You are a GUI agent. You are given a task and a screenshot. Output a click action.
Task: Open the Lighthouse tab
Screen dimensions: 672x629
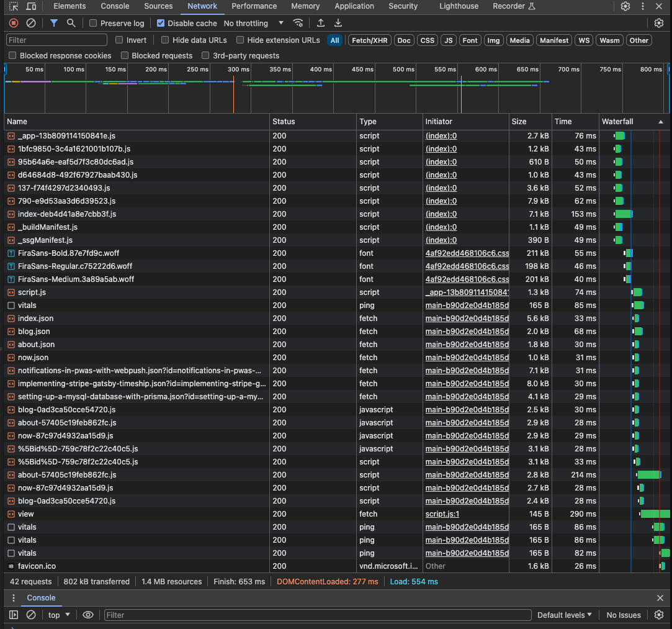459,6
